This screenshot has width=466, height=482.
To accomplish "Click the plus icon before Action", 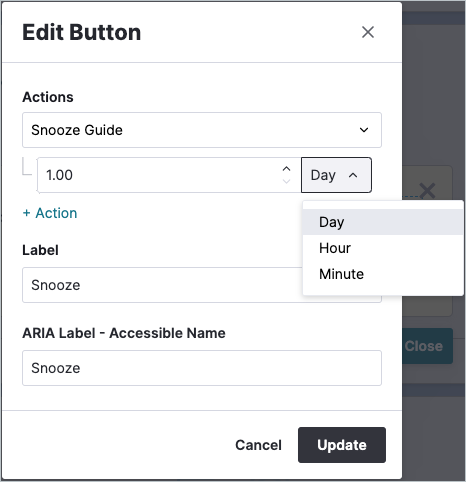I will pyautogui.click(x=26, y=213).
